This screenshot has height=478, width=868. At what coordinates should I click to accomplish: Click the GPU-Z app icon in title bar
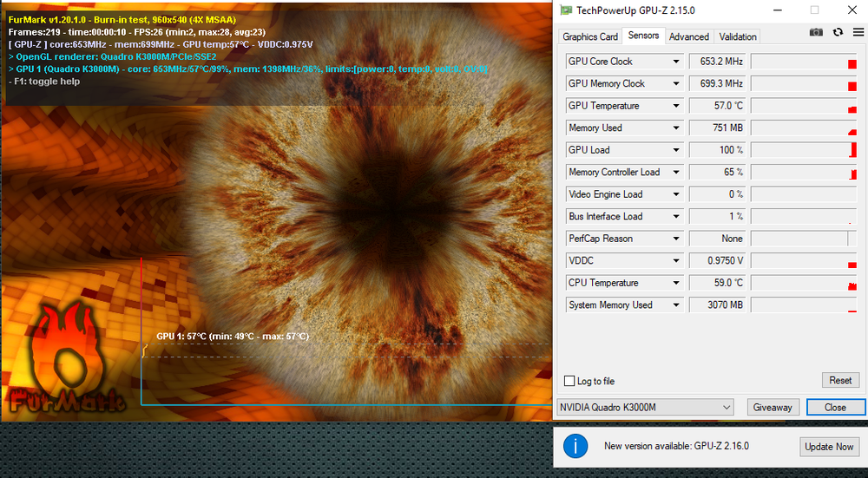[x=566, y=10]
